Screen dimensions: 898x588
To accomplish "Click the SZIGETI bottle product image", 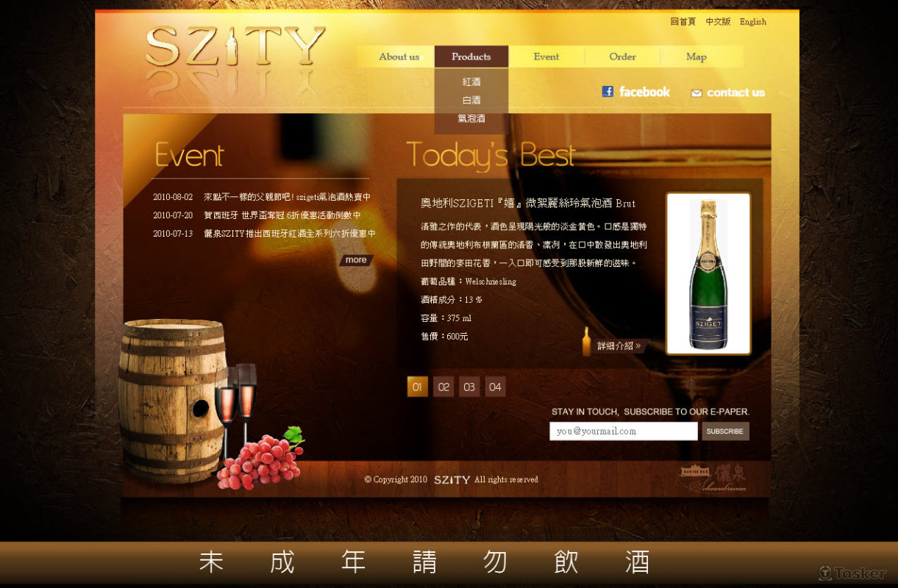I will click(708, 274).
